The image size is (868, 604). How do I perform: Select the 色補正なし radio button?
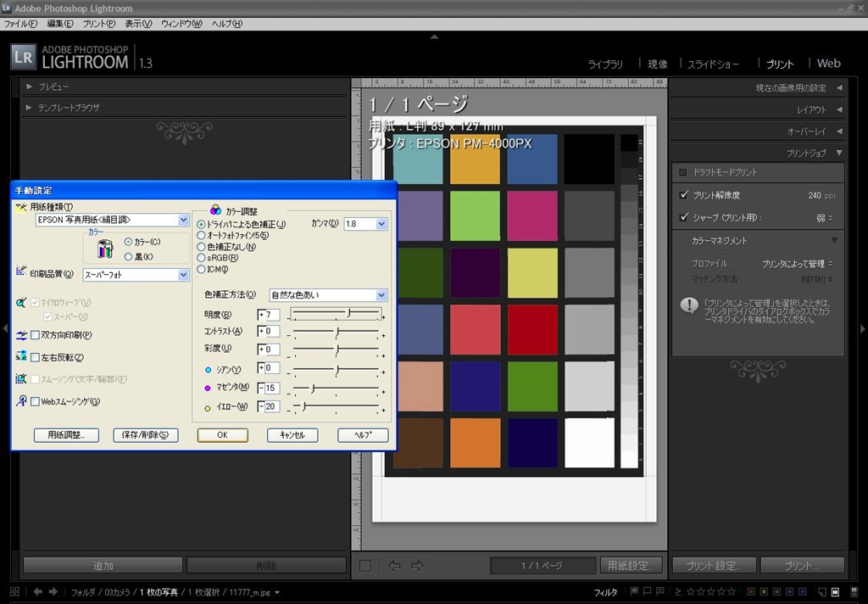click(x=201, y=246)
